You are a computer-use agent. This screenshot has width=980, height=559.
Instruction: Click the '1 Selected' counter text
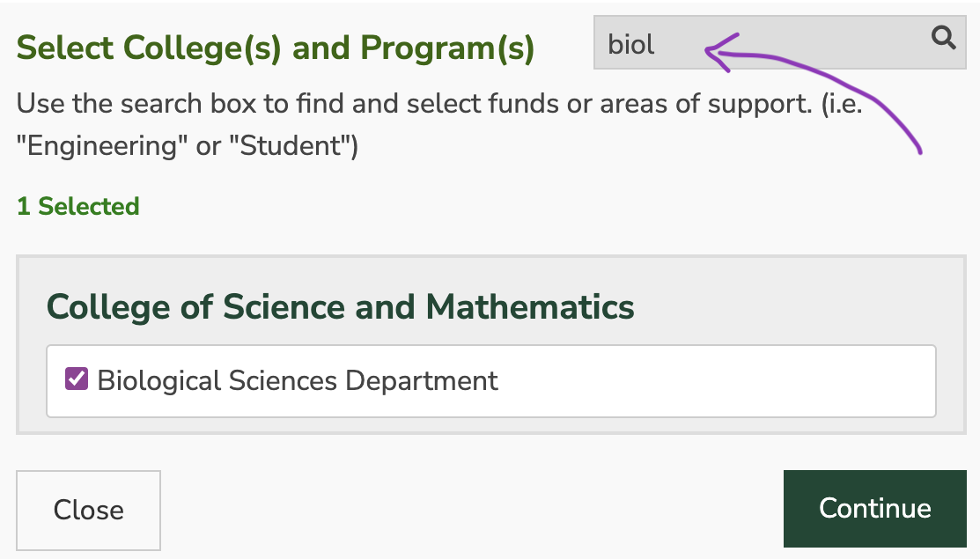pyautogui.click(x=77, y=207)
